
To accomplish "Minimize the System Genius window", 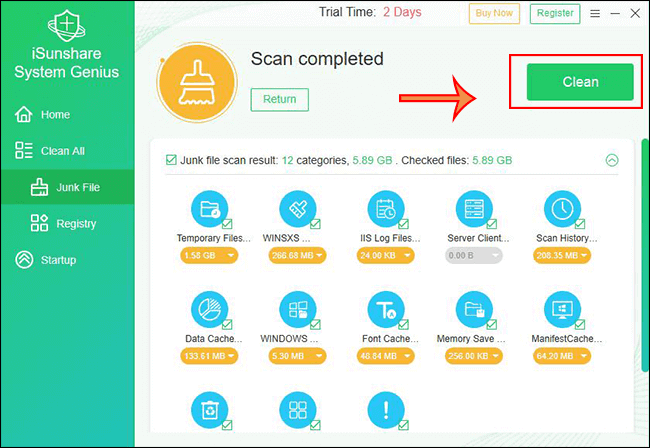I will point(615,13).
